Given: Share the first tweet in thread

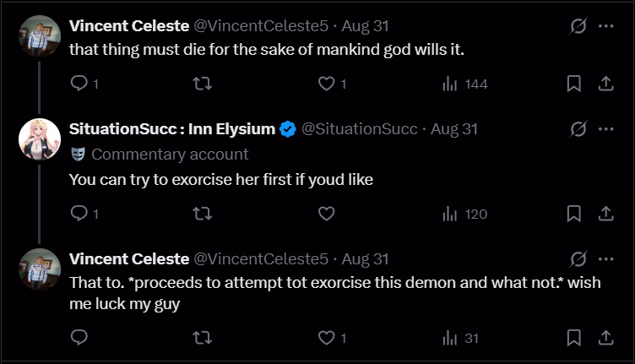Looking at the screenshot, I should (605, 84).
